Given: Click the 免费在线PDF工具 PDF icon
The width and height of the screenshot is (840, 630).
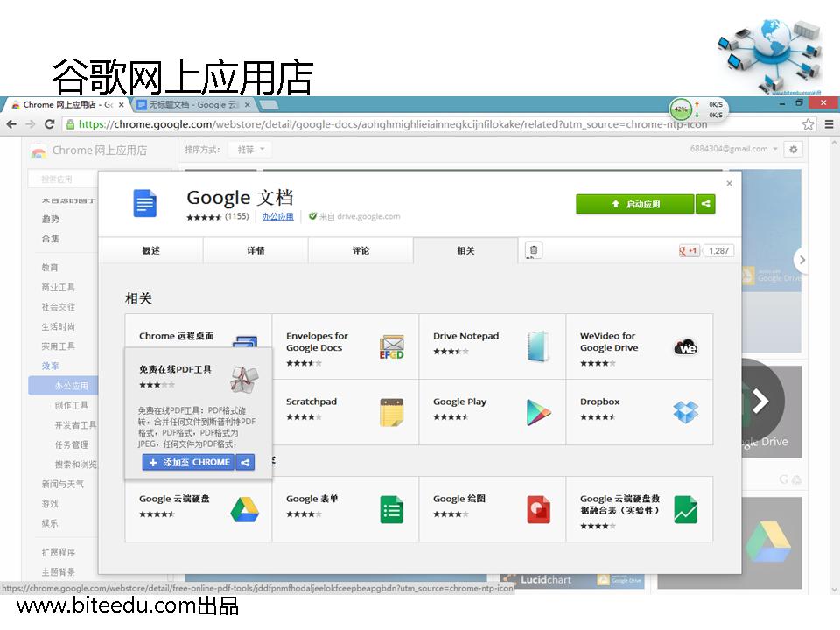Looking at the screenshot, I should coord(244,379).
